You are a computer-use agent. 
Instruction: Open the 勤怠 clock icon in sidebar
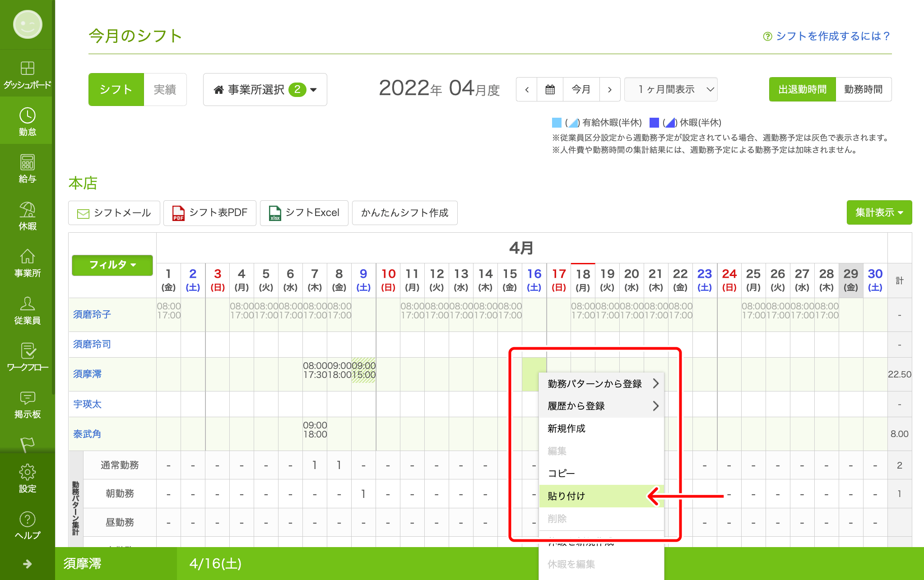coord(27,121)
